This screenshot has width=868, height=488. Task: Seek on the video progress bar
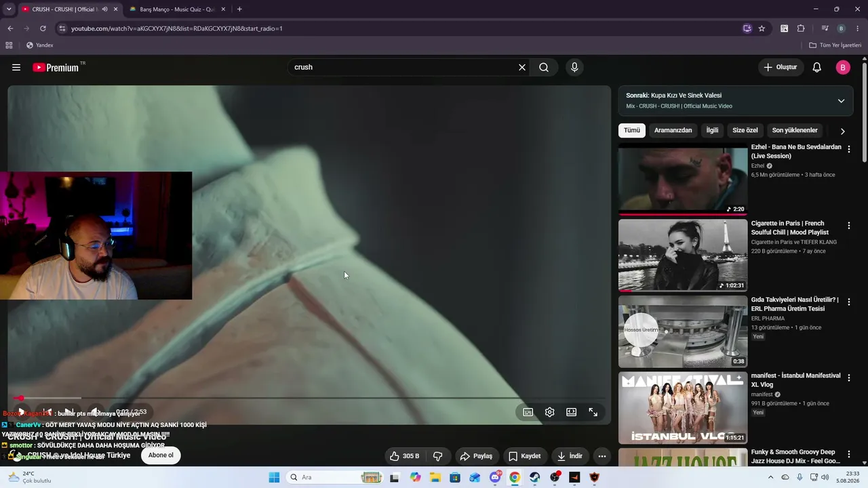pos(309,399)
